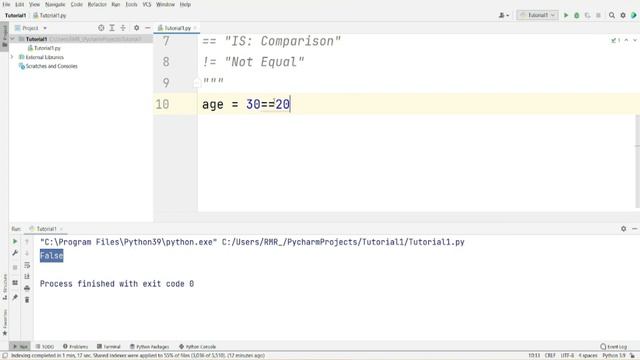Hide the Run panel minus icon
Screen dimensions: 640x360
point(634,229)
